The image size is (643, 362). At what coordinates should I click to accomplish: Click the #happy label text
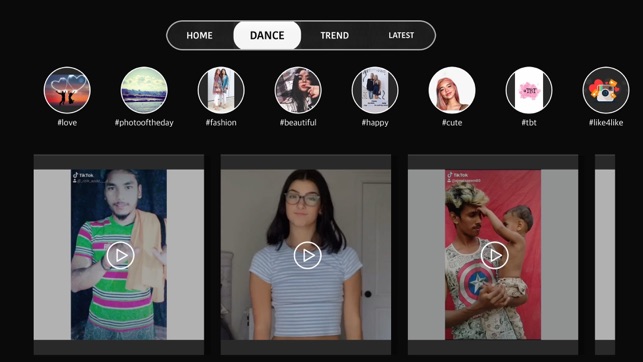pyautogui.click(x=375, y=123)
